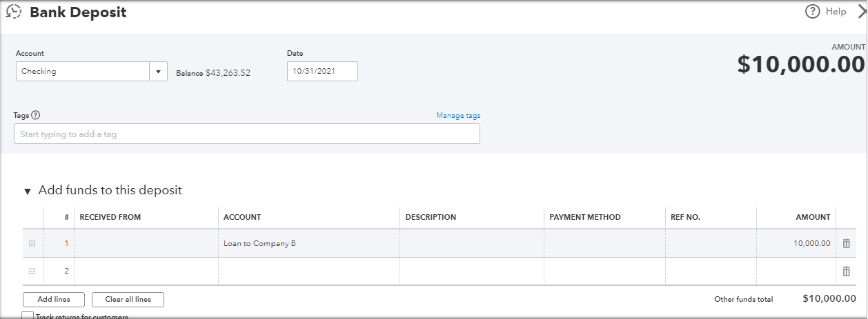Open recent transactions clock icon
The image size is (868, 319).
tap(14, 12)
